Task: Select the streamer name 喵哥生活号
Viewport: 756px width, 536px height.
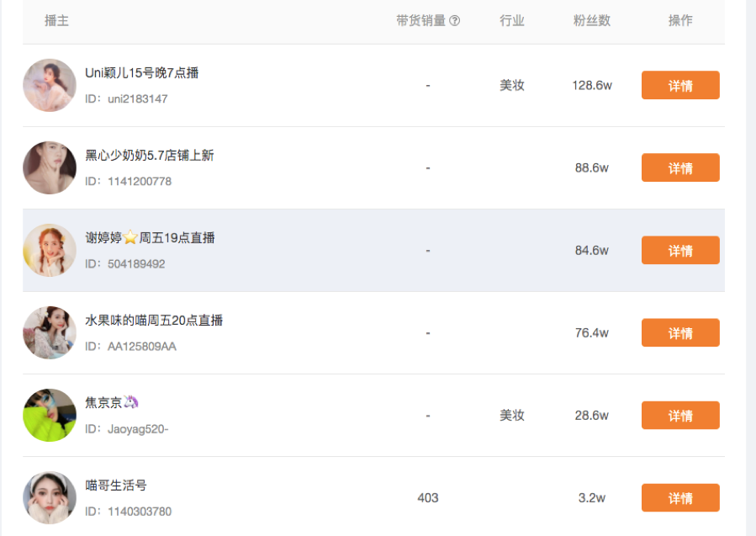Action: point(116,486)
